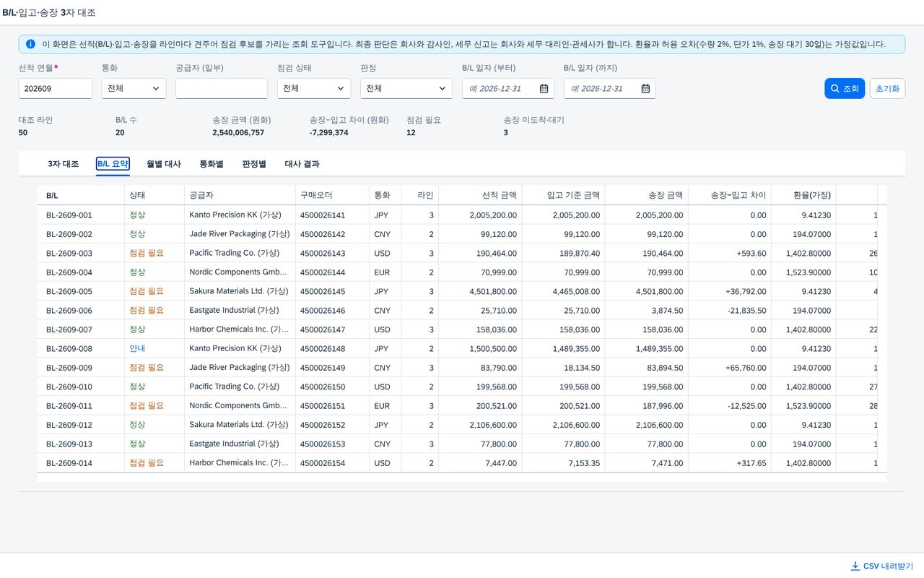Open the 점검 상태 dropdown

314,88
